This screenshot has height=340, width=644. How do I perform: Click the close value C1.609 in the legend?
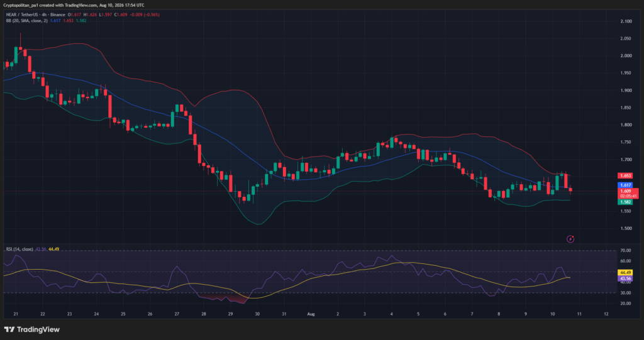point(121,15)
